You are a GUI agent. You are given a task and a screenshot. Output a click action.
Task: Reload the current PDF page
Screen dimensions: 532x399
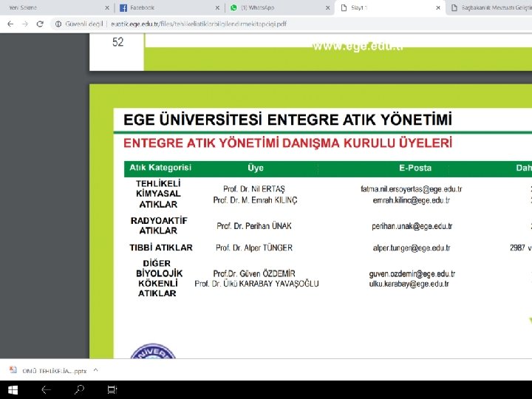pos(40,24)
